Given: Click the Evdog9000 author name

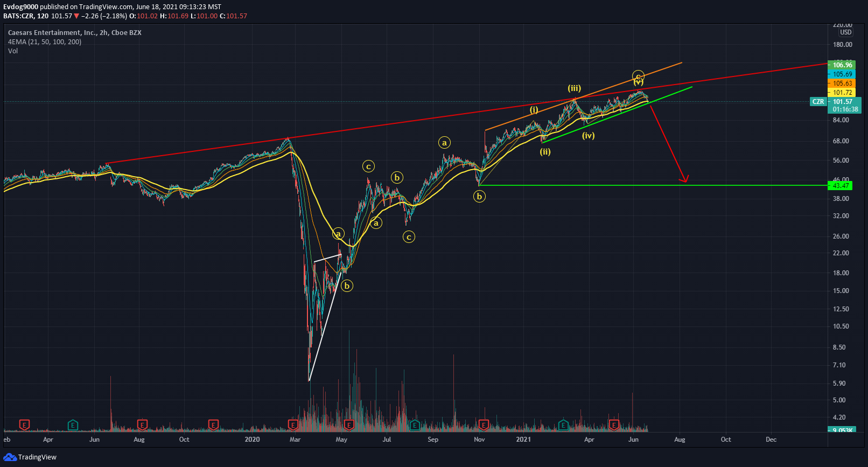Looking at the screenshot, I should 20,7.
